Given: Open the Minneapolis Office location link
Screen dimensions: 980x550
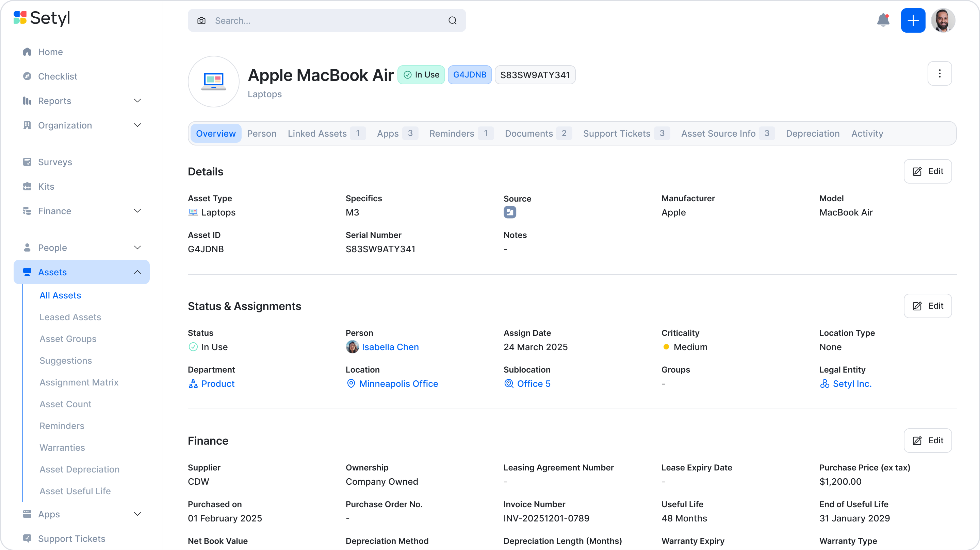Looking at the screenshot, I should [x=398, y=384].
